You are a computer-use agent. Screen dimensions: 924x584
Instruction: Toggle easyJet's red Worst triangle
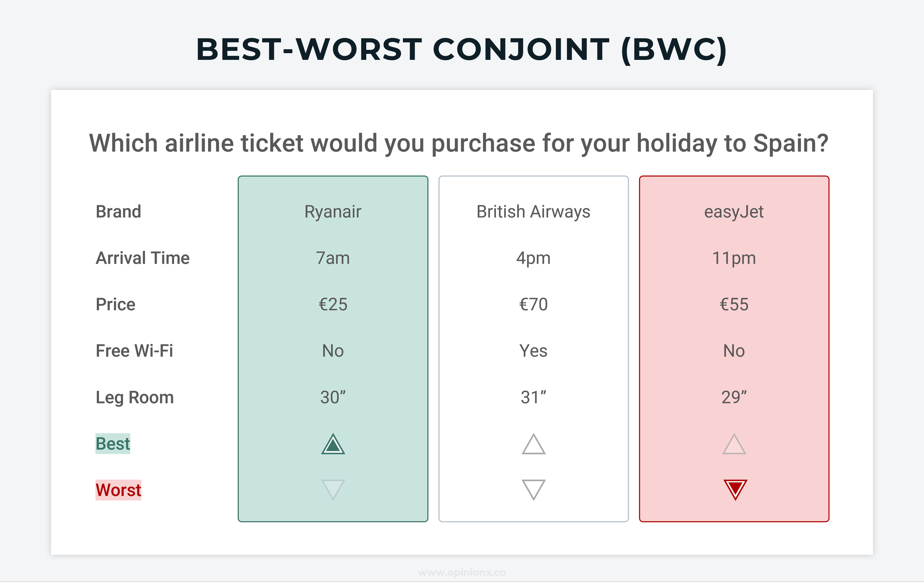(735, 490)
